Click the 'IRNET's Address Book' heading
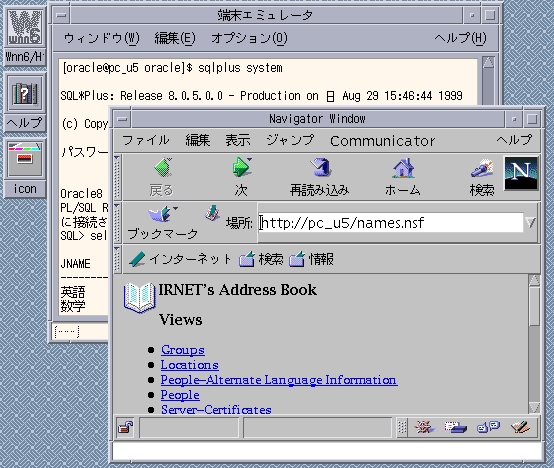Screen dimensions: 554x468 237,290
